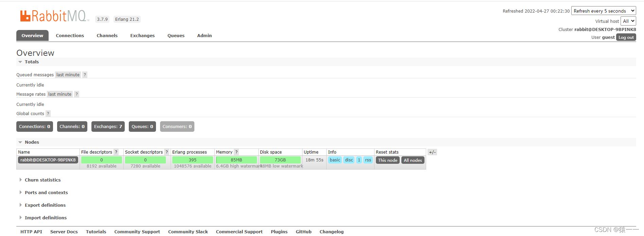
Task: Click the Socket descriptors 0 usage bar
Action: (145, 160)
